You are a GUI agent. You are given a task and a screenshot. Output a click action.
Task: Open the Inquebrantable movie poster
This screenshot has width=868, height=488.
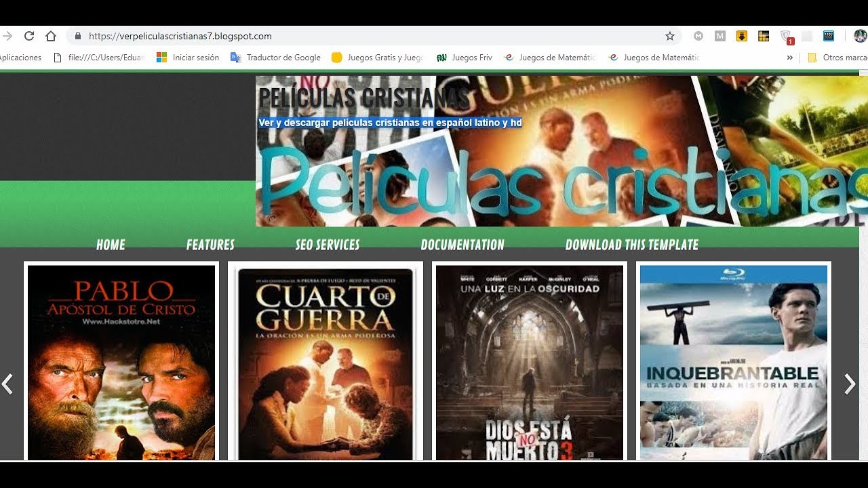734,363
